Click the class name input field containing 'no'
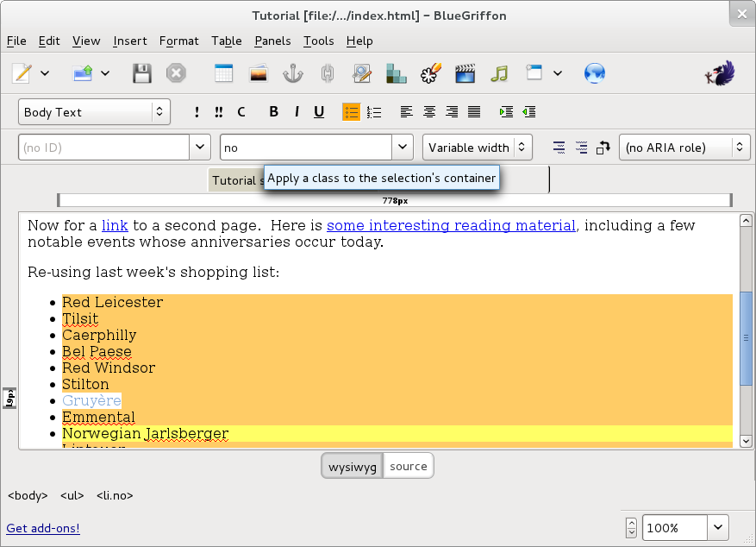This screenshot has width=756, height=547. click(306, 148)
